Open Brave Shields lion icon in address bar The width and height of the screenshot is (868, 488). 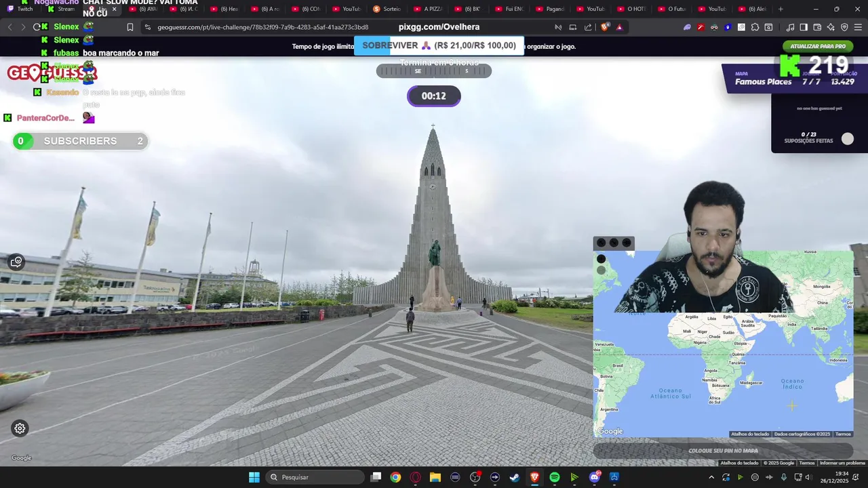point(605,27)
